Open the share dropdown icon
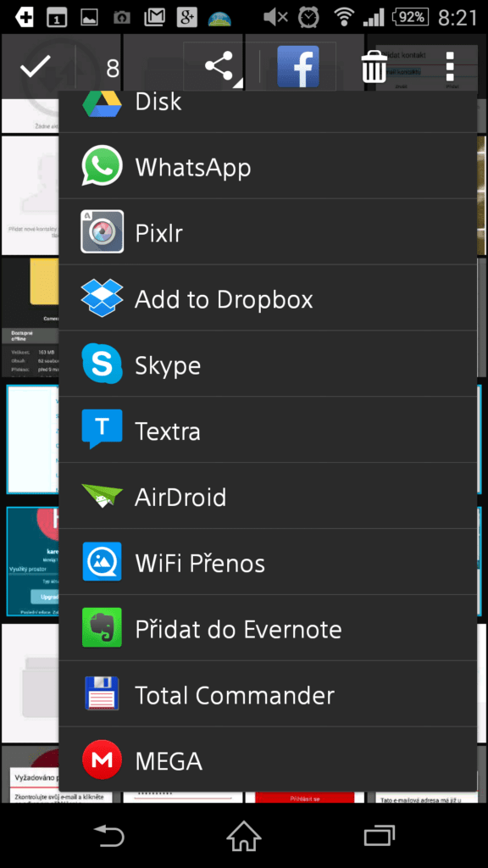 pyautogui.click(x=223, y=68)
